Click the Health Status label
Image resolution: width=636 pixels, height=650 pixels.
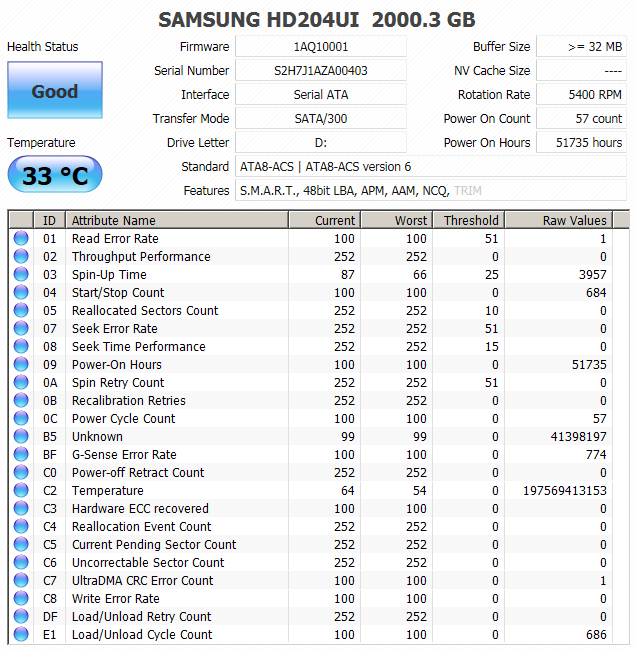click(x=42, y=46)
